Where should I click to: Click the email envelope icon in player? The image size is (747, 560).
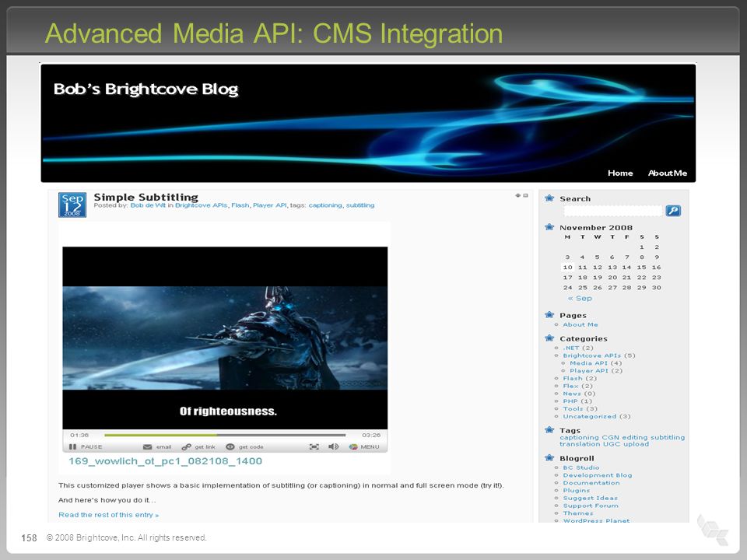tap(148, 446)
